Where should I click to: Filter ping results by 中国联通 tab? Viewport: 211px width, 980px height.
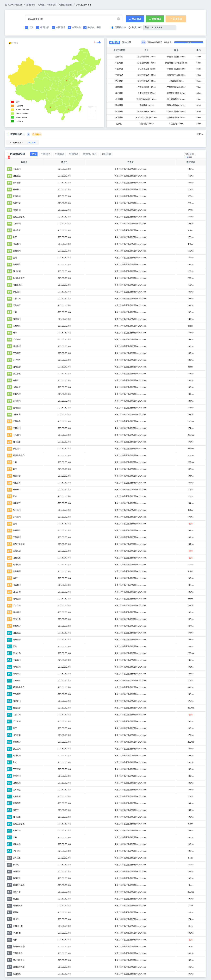(x=60, y=154)
